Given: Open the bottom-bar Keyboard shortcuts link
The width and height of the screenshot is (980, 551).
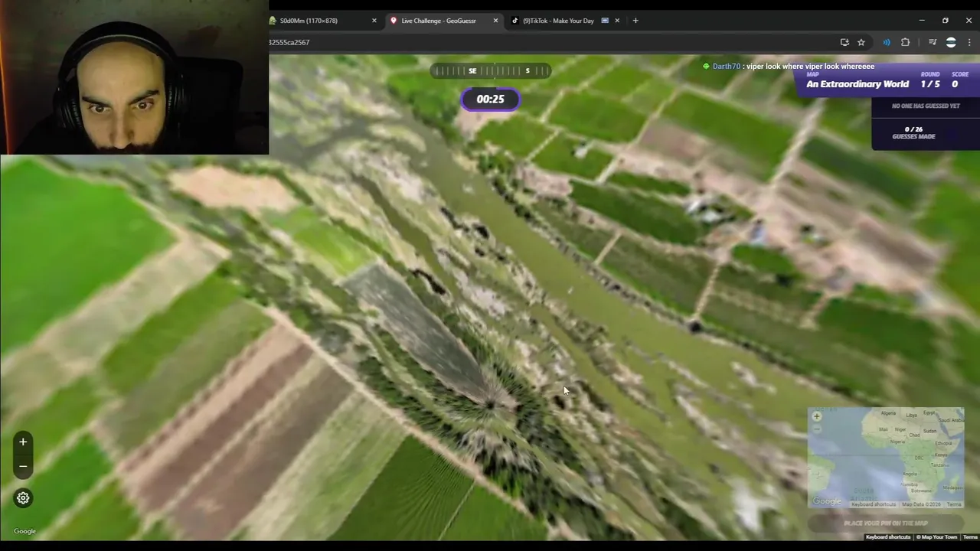Looking at the screenshot, I should click(x=888, y=537).
